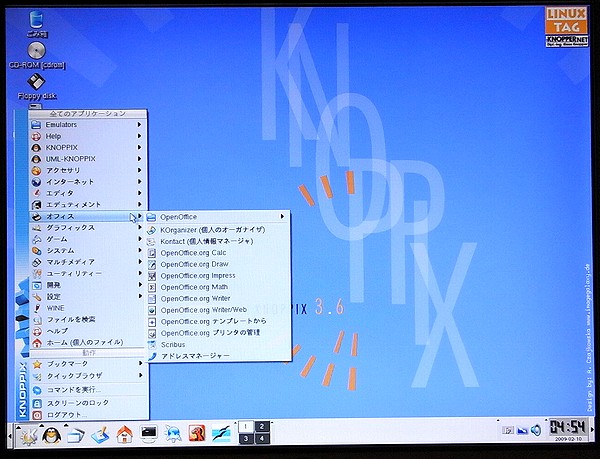Click the ヘルプ lifebuoy icon in K menu
Viewport: 600px width, 459px height.
37,331
